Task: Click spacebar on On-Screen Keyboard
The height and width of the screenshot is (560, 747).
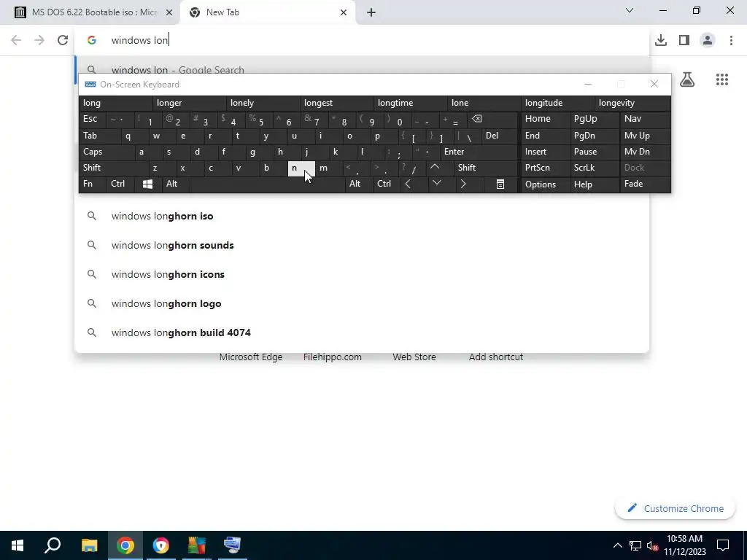Action: pyautogui.click(x=267, y=184)
